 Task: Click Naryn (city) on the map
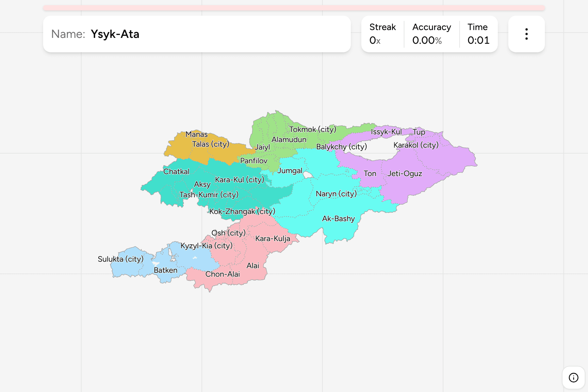click(x=336, y=194)
